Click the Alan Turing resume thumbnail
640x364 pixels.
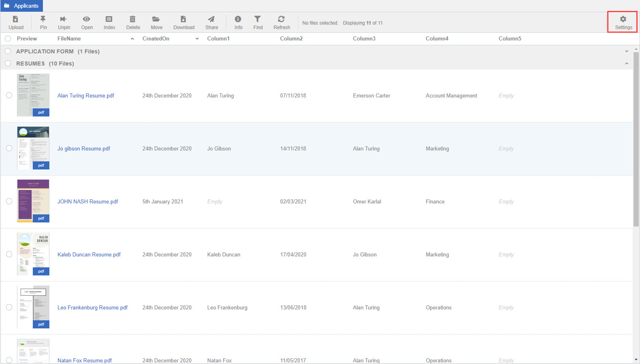(33, 95)
